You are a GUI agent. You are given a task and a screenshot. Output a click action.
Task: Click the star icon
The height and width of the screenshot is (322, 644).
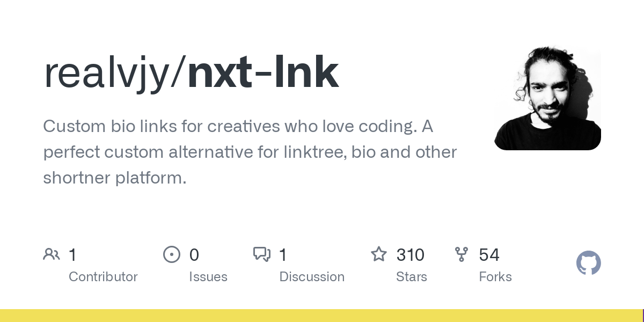coord(379,254)
